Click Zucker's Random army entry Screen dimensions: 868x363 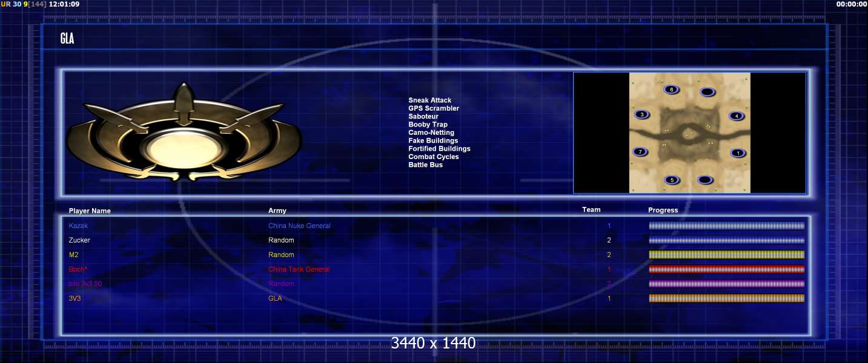[x=281, y=240]
